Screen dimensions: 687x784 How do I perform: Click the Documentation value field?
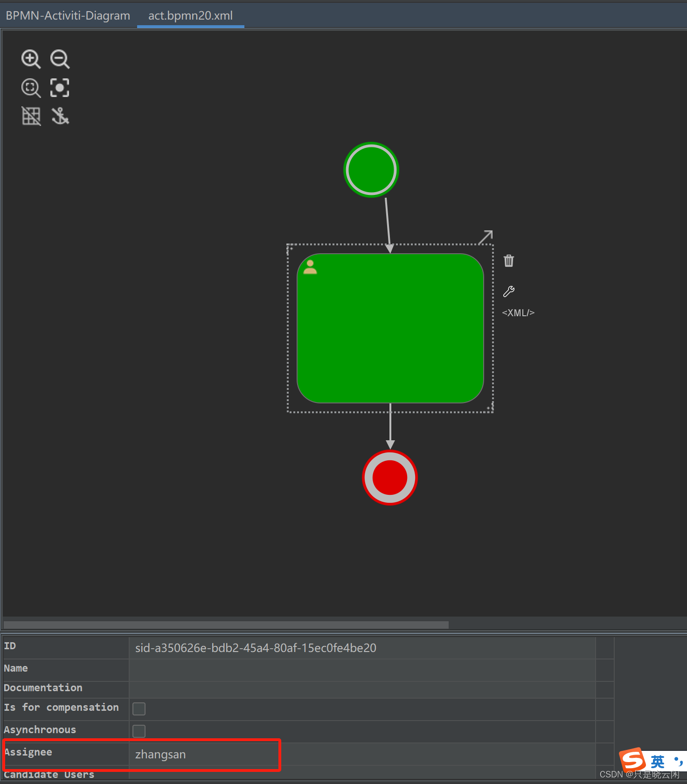[362, 690]
